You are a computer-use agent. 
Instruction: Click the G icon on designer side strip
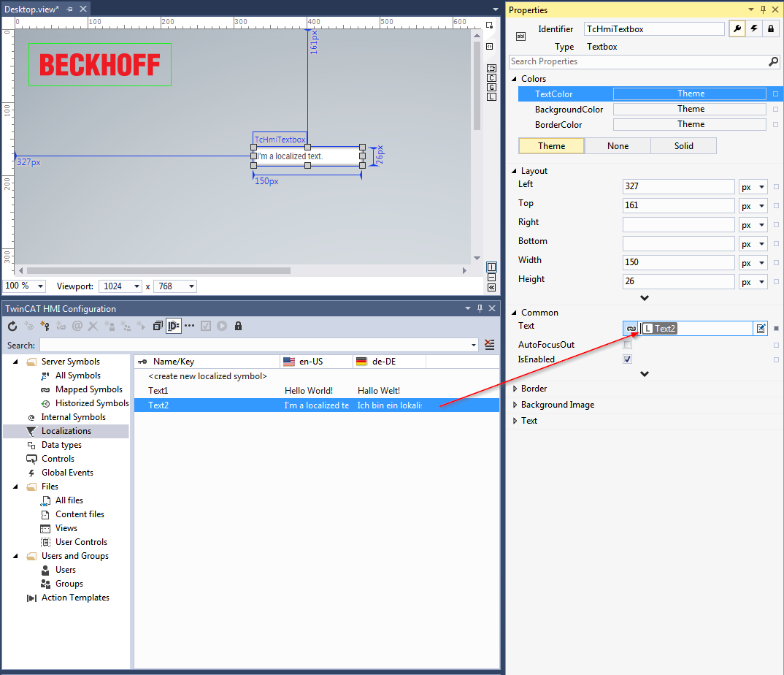point(491,87)
